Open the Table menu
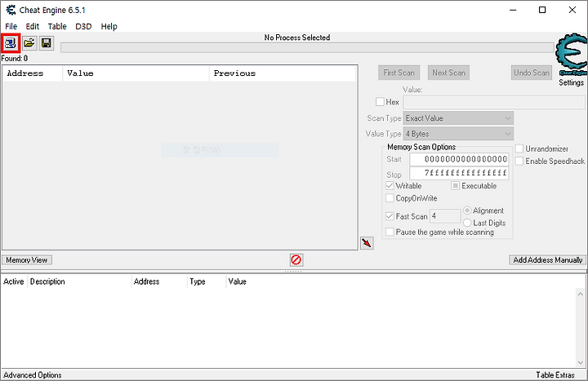 pyautogui.click(x=57, y=26)
